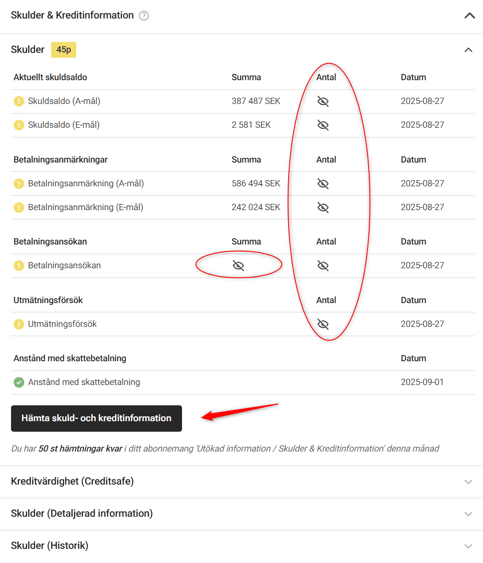This screenshot has height=563, width=483.
Task: Click the green check icon for Anstånd med skattebetalning
Action: (x=19, y=382)
